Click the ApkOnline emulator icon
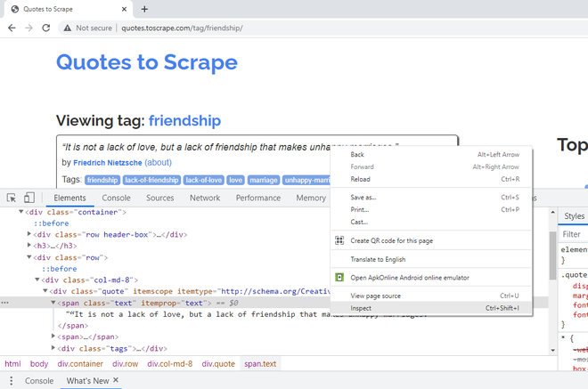The image size is (588, 389). 339,278
